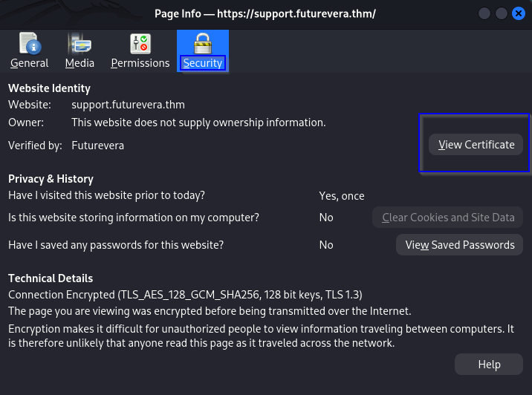Minimize the Page Info window
Screen dimensions: 532x395
485,13
